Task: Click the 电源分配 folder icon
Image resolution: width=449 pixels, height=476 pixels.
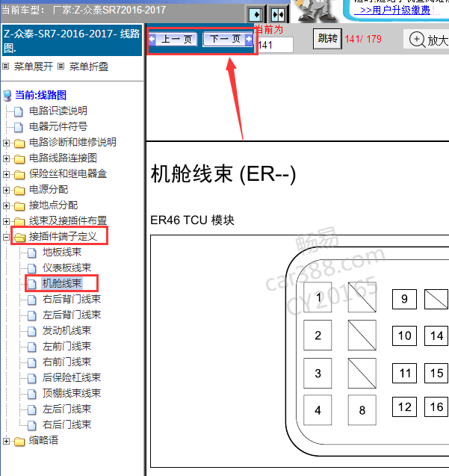Action: pos(19,191)
